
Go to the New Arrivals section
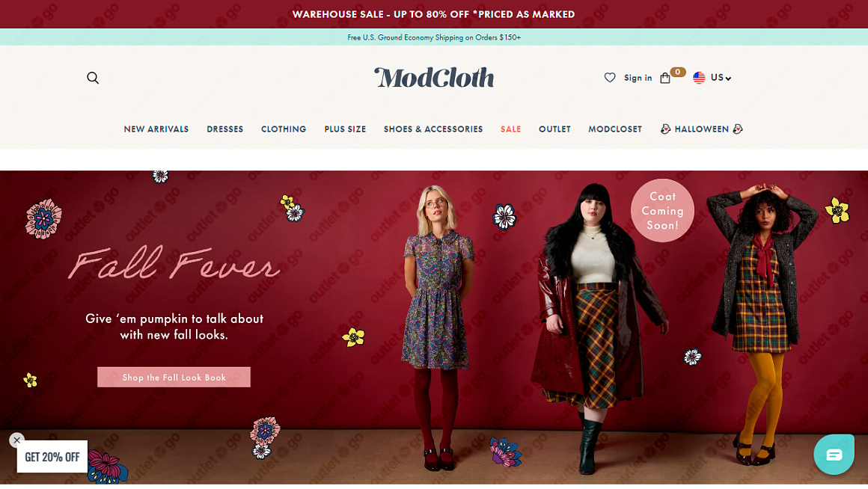pyautogui.click(x=156, y=129)
